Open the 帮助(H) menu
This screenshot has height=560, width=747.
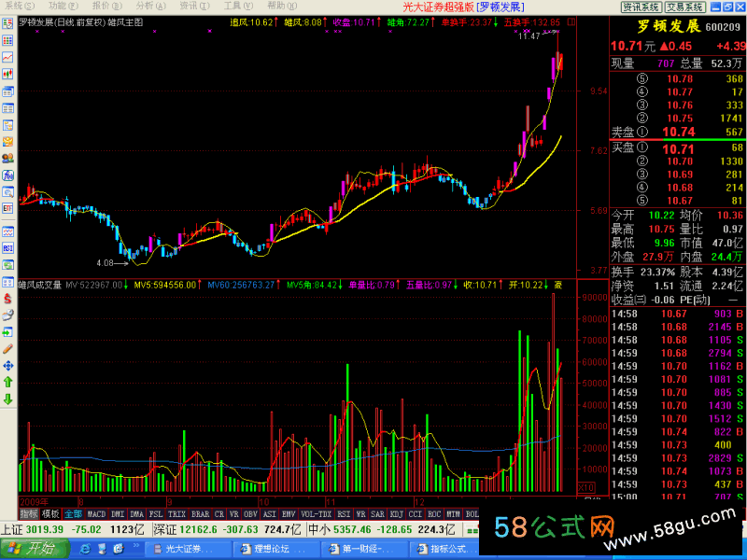(x=282, y=6)
